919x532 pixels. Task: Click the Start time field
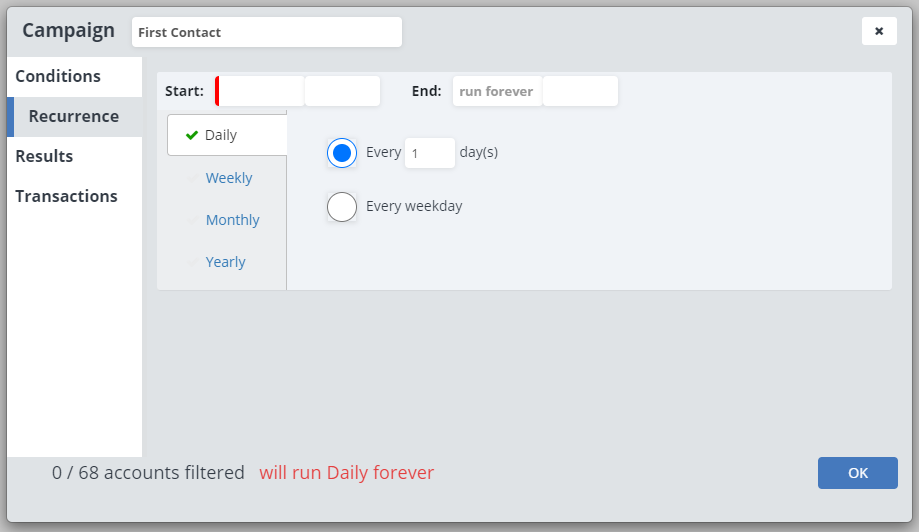[x=342, y=91]
